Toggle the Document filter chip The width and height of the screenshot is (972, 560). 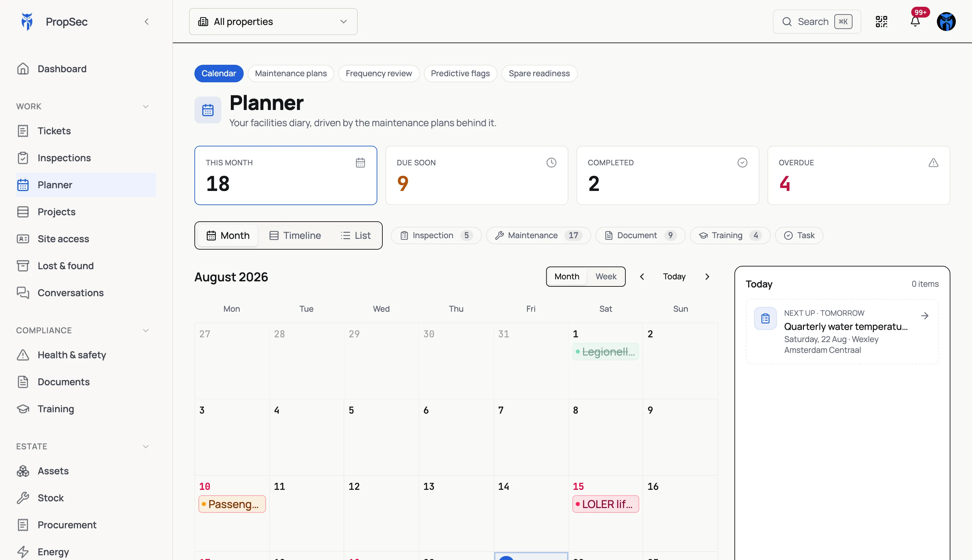coord(640,235)
